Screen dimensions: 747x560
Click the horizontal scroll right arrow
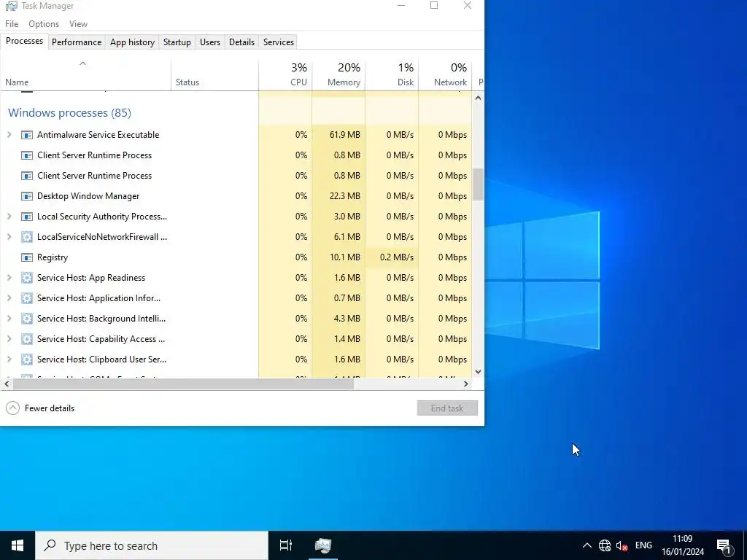pos(466,384)
